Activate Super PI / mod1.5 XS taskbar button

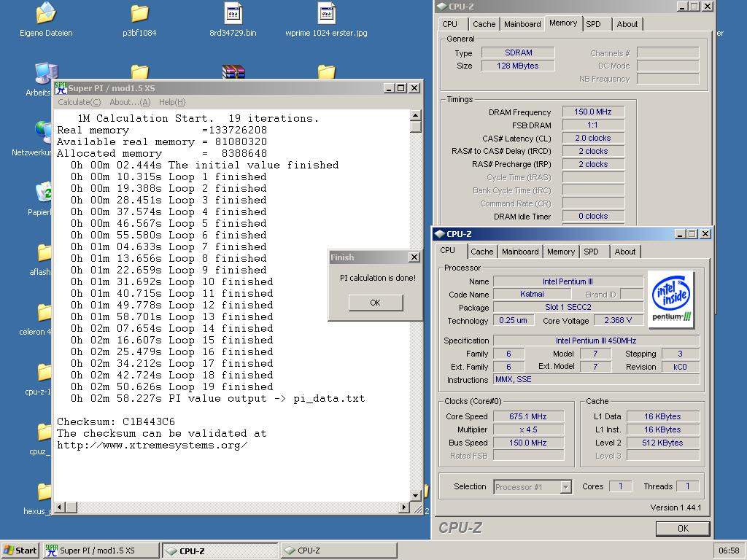pyautogui.click(x=101, y=551)
